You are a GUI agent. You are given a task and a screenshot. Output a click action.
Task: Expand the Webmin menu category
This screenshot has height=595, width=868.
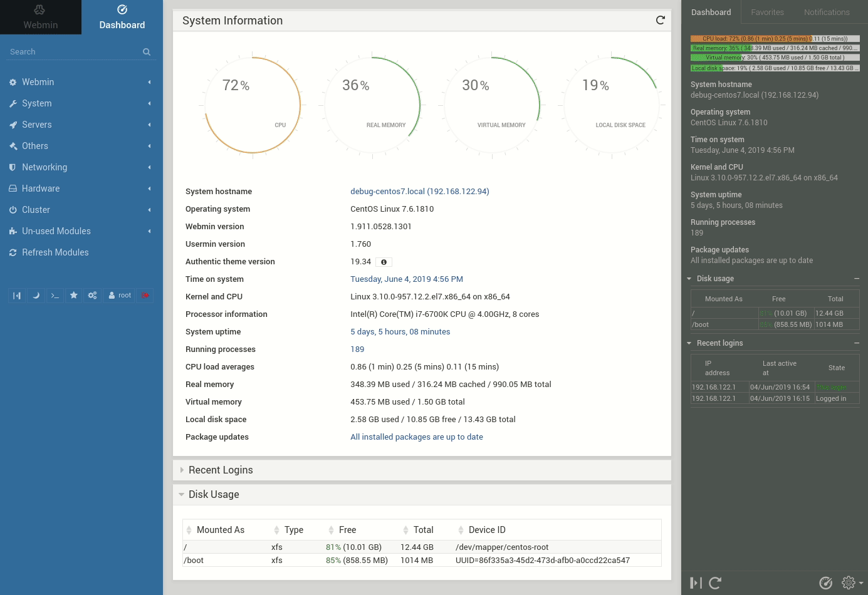(81, 82)
